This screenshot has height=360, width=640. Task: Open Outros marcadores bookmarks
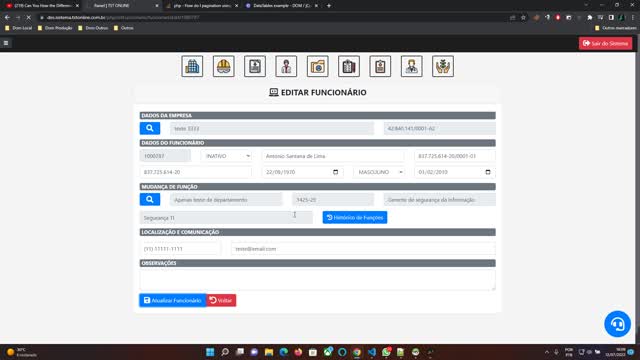(x=616, y=28)
